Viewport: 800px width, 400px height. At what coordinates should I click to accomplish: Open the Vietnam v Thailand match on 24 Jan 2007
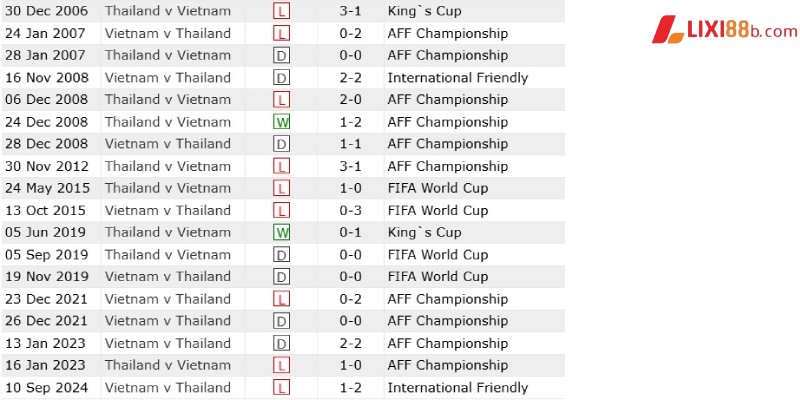click(x=168, y=33)
